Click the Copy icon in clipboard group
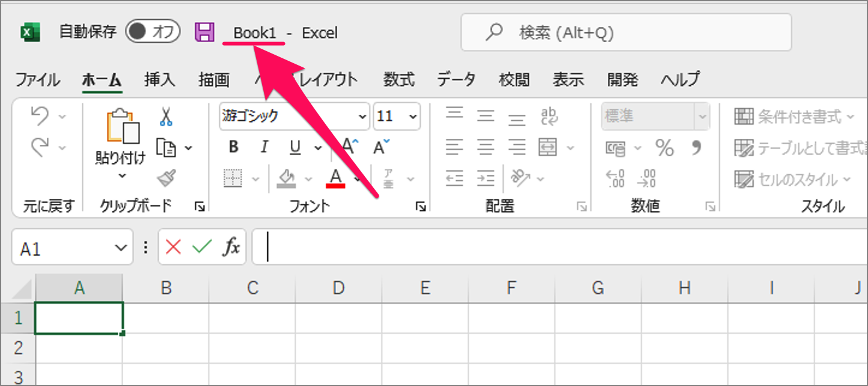 point(165,147)
